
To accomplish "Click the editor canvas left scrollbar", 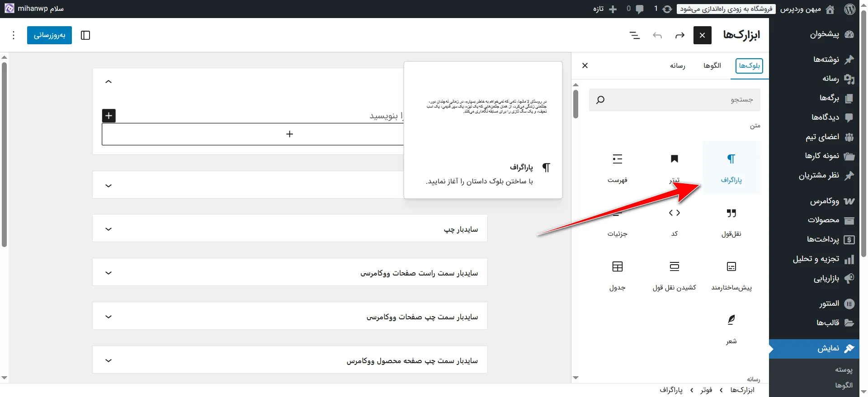I will click(x=4, y=154).
